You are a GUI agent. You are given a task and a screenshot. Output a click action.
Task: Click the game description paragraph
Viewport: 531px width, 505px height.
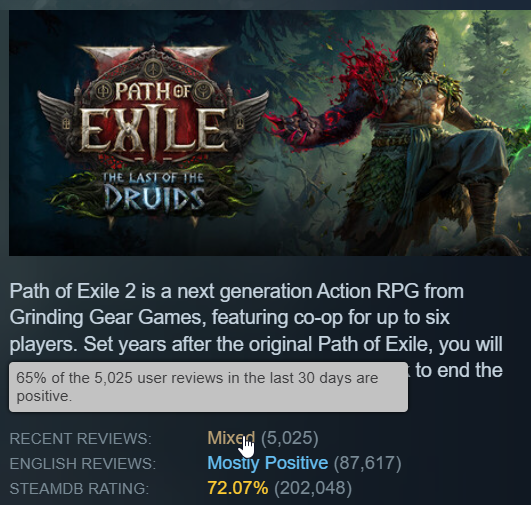pos(256,330)
